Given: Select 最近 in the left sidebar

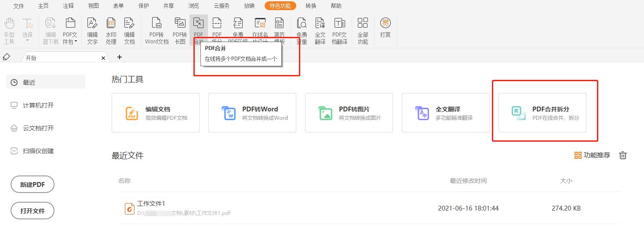Looking at the screenshot, I should point(46,82).
